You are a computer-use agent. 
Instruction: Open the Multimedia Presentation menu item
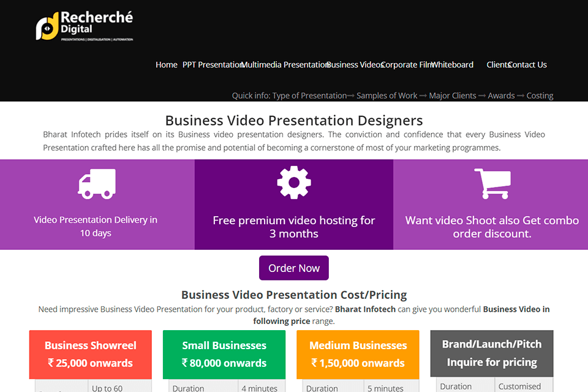[285, 64]
